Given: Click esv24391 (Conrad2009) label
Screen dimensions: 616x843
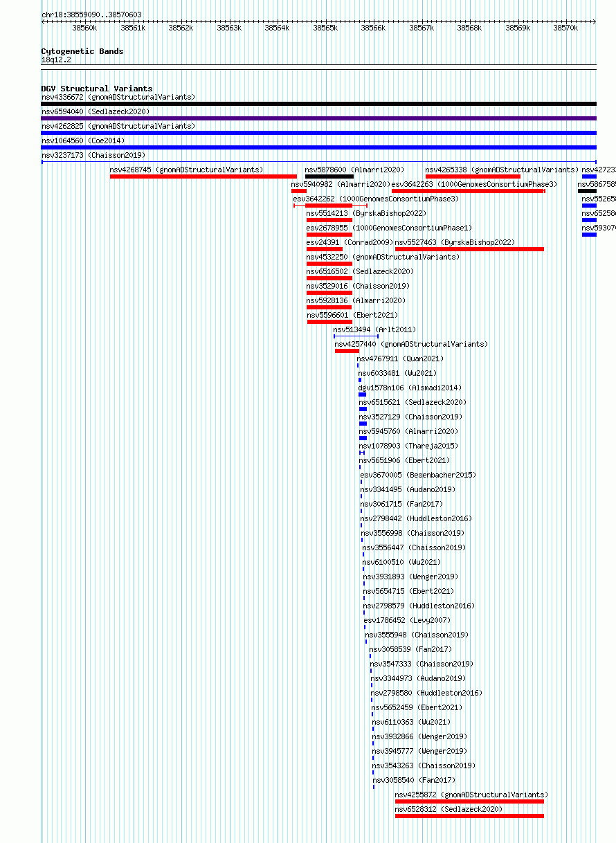Looking at the screenshot, I should [x=350, y=242].
